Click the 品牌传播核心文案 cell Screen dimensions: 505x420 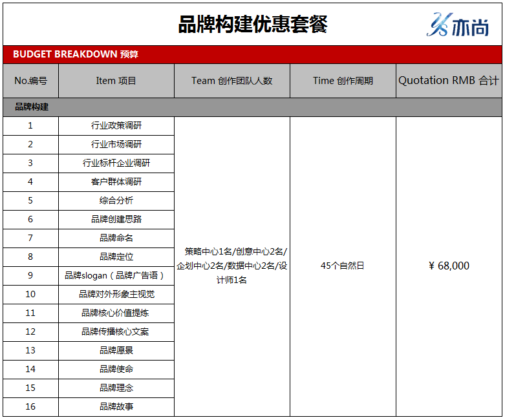pyautogui.click(x=116, y=332)
